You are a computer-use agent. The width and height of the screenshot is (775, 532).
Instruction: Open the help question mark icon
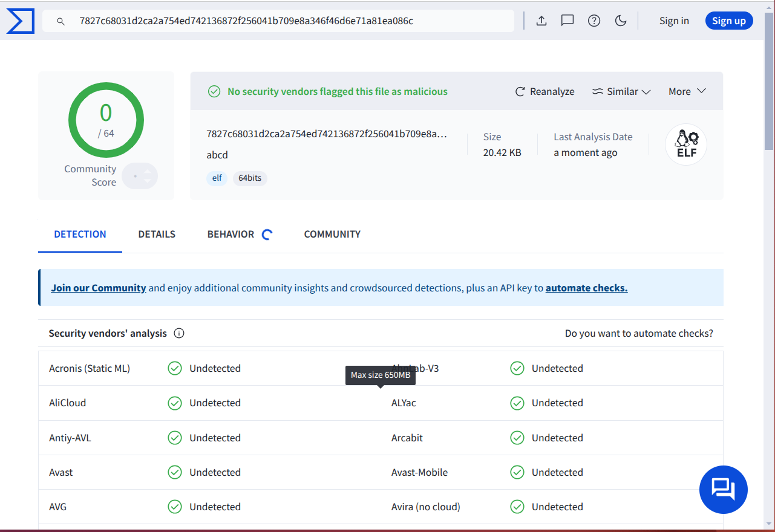[x=594, y=21]
